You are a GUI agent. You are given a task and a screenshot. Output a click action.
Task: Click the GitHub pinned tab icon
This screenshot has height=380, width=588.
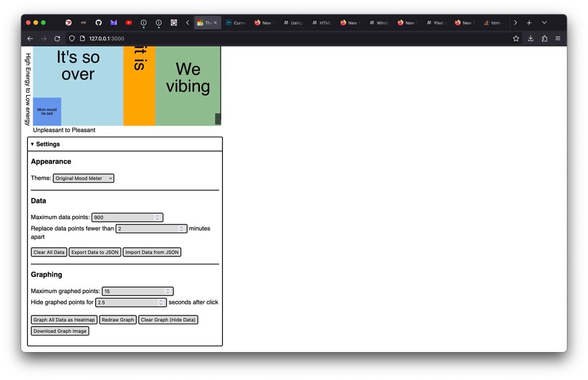click(x=98, y=23)
